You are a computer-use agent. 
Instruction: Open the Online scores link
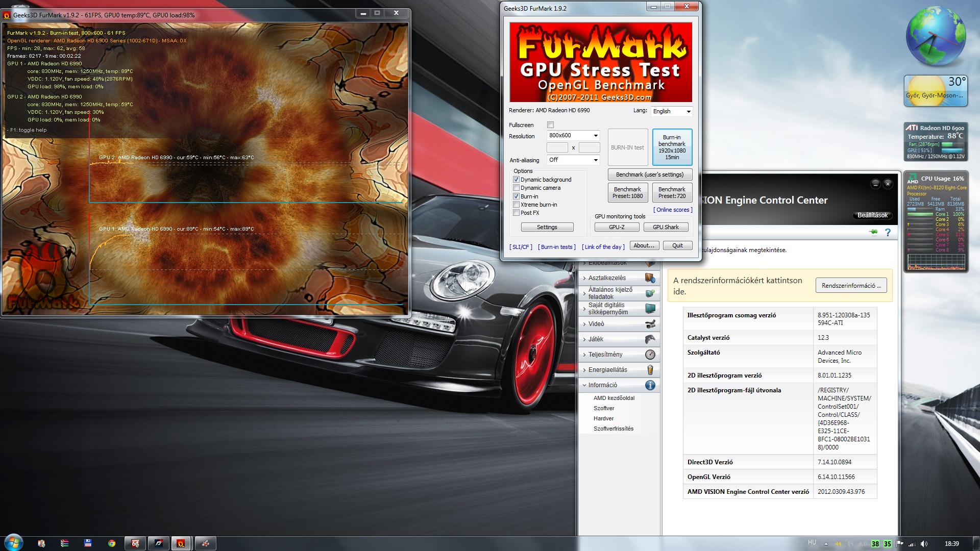(673, 210)
